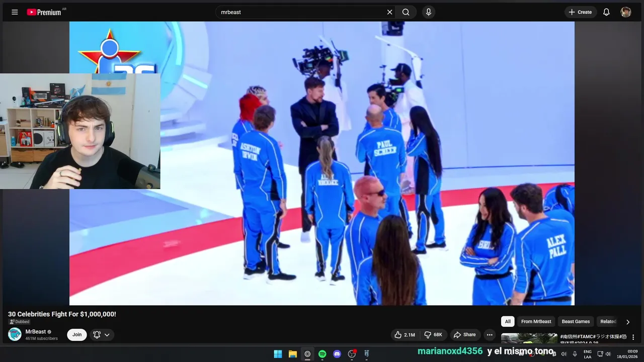644x362 pixels.
Task: Open the clock and calendar flyout
Action: pyautogui.click(x=627, y=354)
